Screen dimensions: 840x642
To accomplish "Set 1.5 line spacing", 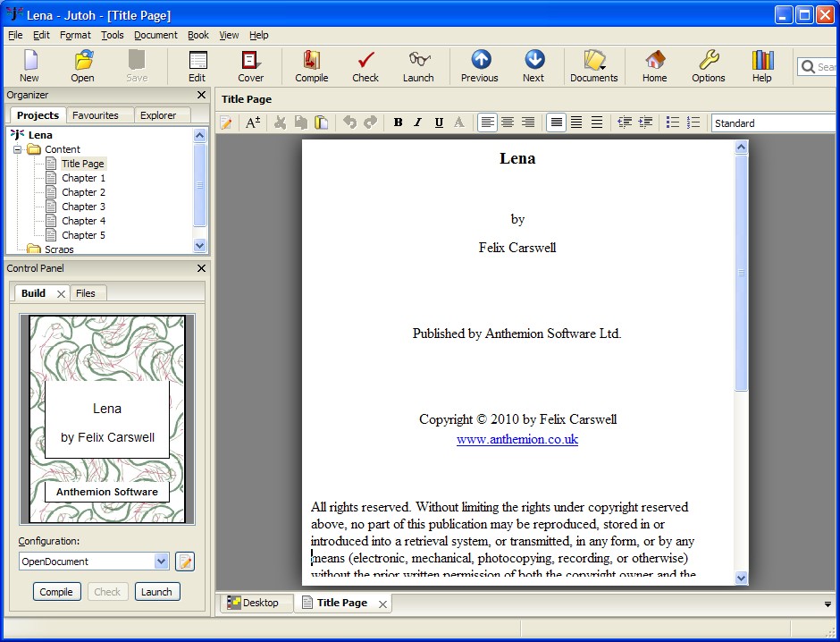I will click(576, 122).
